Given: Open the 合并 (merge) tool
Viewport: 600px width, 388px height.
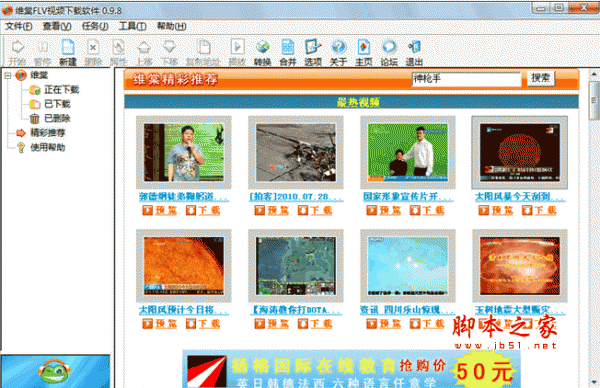Looking at the screenshot, I should (x=288, y=52).
